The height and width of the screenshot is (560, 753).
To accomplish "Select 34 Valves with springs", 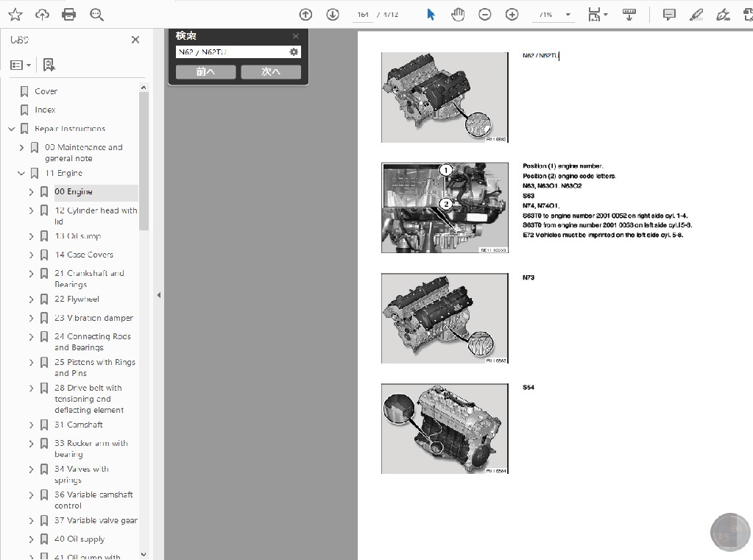I will click(82, 475).
